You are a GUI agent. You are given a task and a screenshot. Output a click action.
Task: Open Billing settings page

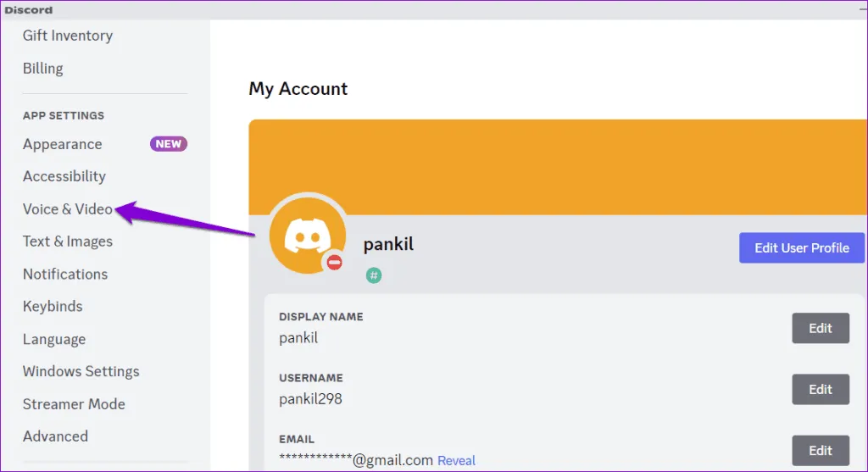[x=43, y=69]
